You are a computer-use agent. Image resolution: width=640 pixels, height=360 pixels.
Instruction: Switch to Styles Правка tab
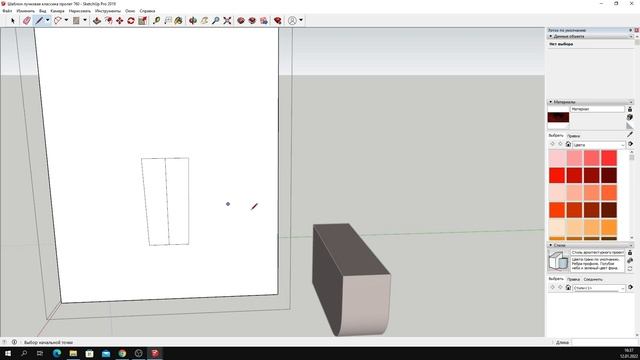(x=573, y=279)
